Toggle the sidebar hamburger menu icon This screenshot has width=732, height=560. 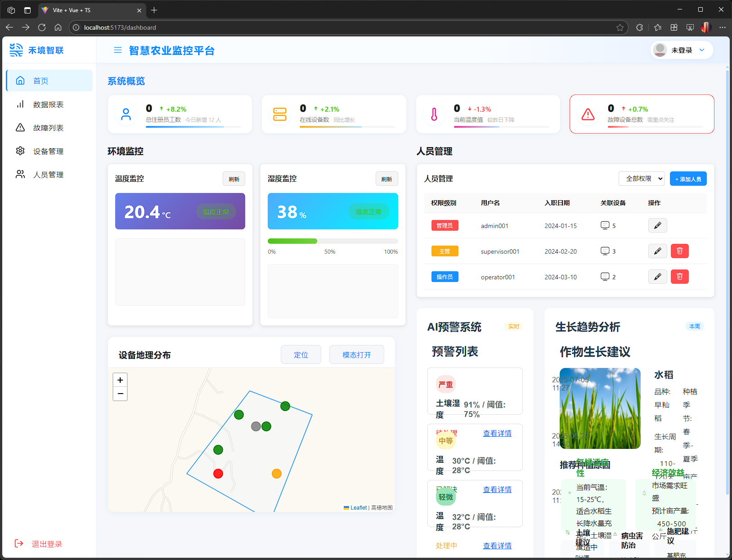coord(117,50)
